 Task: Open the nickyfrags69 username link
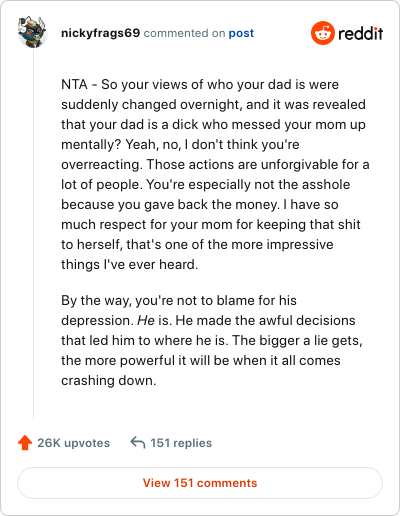click(100, 33)
